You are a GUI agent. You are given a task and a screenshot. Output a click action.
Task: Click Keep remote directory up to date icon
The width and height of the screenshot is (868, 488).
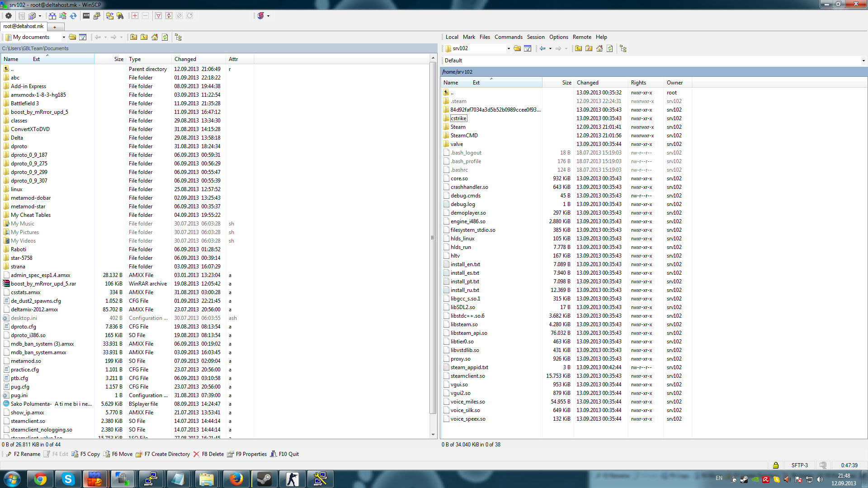tap(63, 16)
